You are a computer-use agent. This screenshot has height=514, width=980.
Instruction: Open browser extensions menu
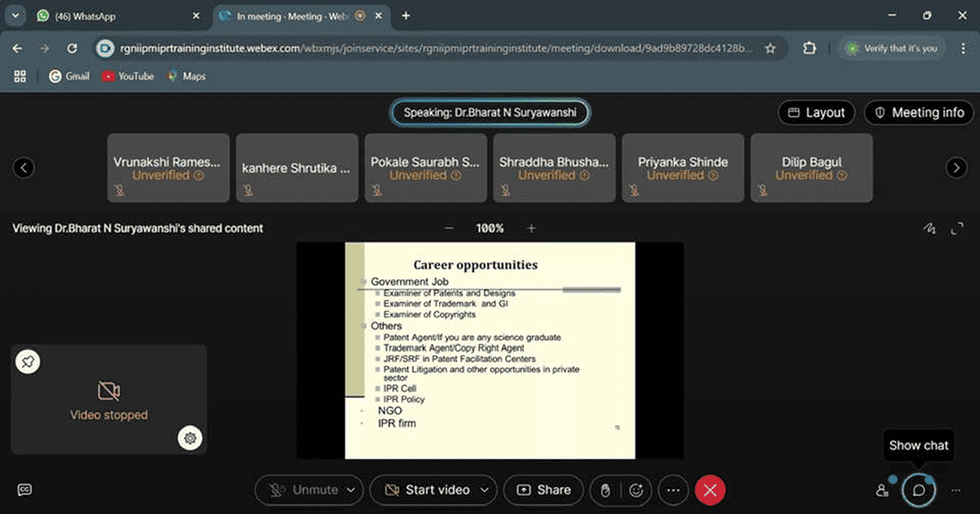tap(809, 48)
